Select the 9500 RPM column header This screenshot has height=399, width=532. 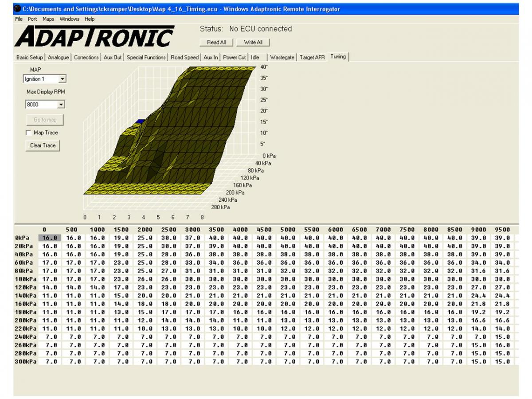(502, 230)
